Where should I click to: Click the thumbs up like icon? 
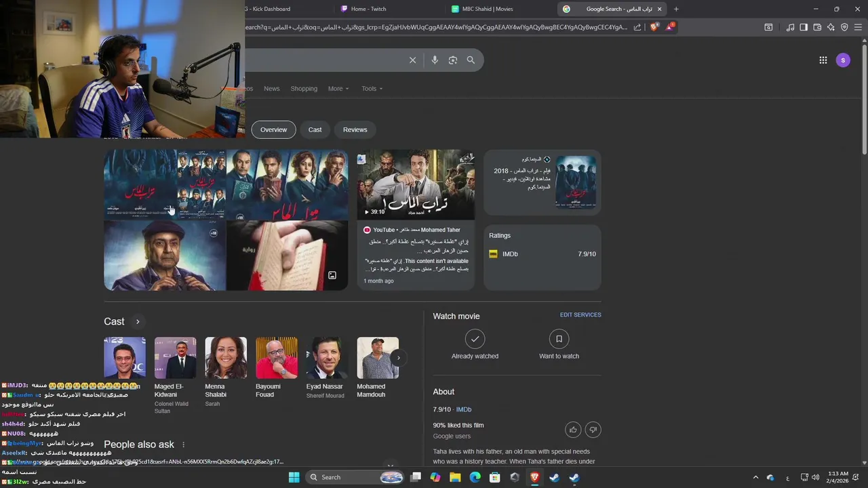[573, 430]
